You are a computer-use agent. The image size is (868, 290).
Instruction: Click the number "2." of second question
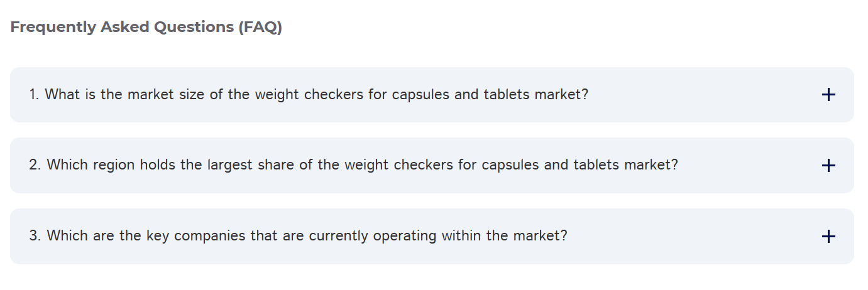click(x=35, y=165)
